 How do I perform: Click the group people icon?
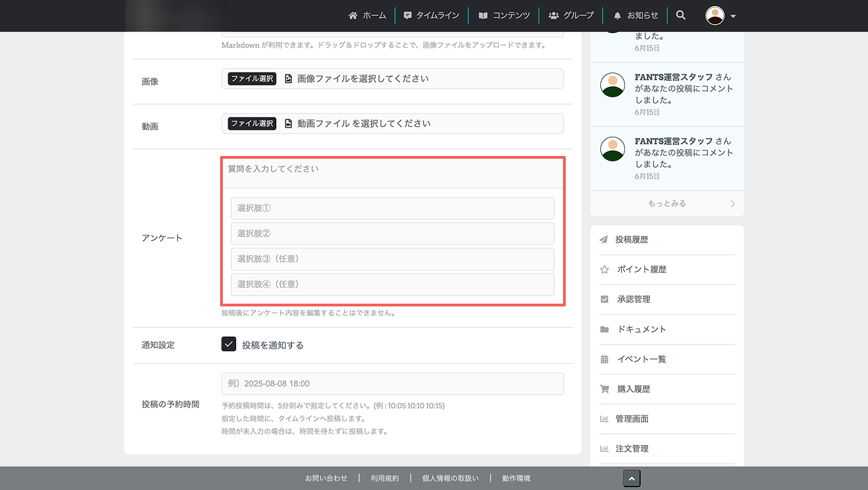point(553,15)
